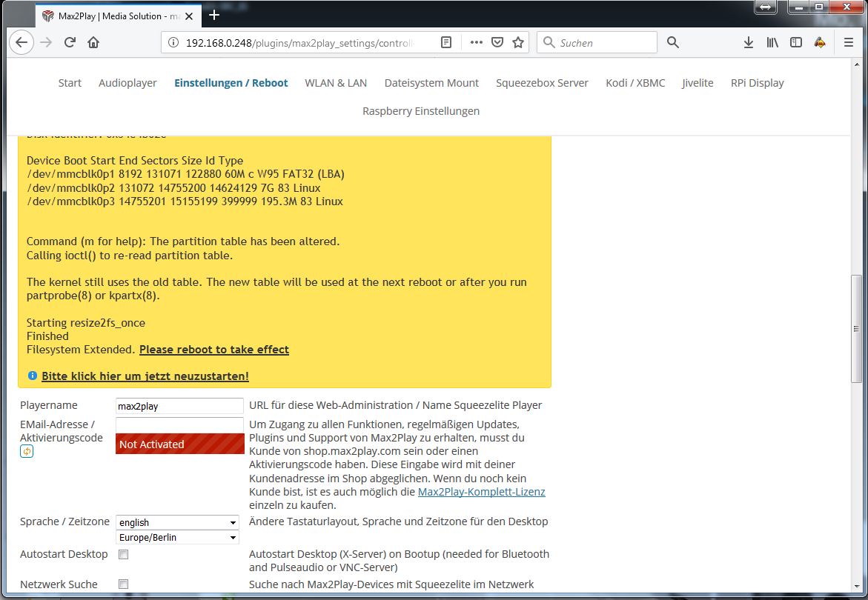Viewport: 868px width, 600px height.
Task: Click the page vertical scrollbar thumb
Action: pyautogui.click(x=856, y=328)
